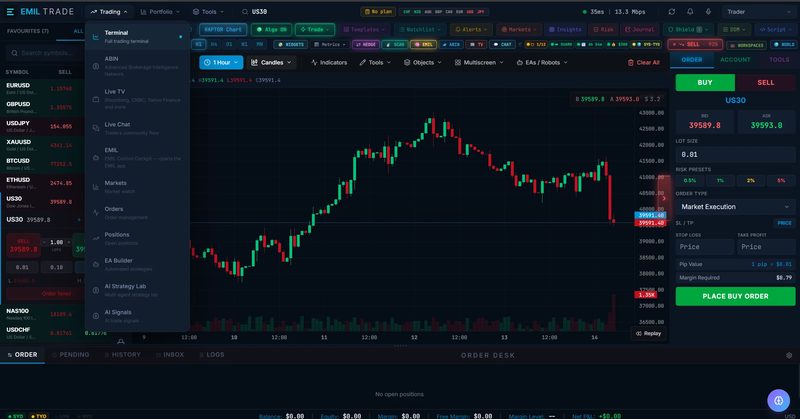Choose the 5% risk preset
This screenshot has width=800, height=419.
click(x=781, y=180)
